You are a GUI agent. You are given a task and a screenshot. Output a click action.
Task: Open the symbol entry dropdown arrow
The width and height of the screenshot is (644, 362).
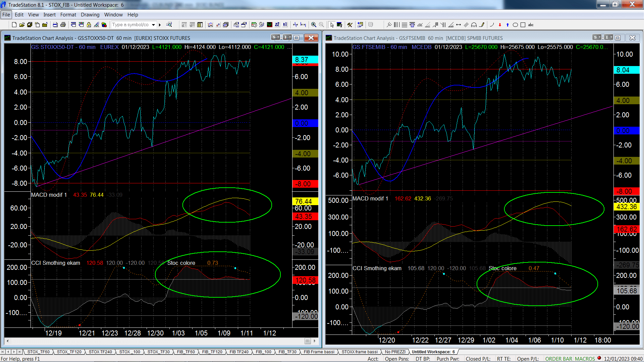click(153, 25)
